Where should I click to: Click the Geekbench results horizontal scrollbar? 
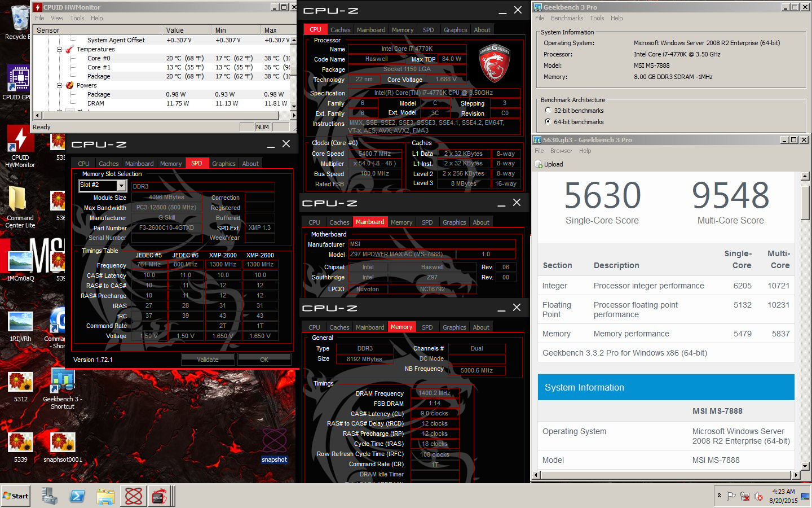coord(665,475)
